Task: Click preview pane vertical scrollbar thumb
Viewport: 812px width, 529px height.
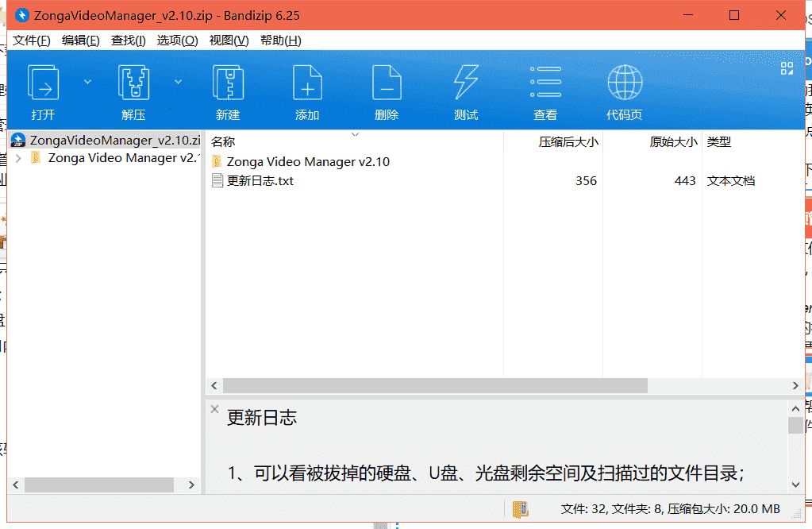Action: tap(795, 426)
